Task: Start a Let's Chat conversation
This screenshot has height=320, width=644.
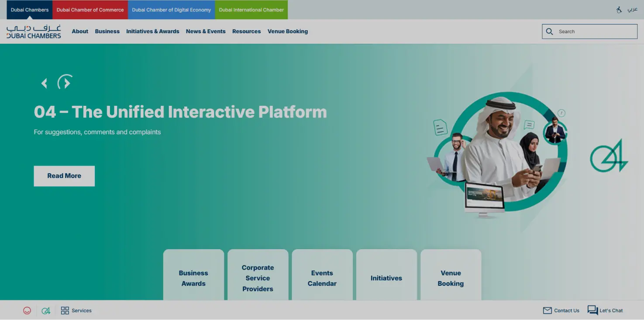Action: 605,310
